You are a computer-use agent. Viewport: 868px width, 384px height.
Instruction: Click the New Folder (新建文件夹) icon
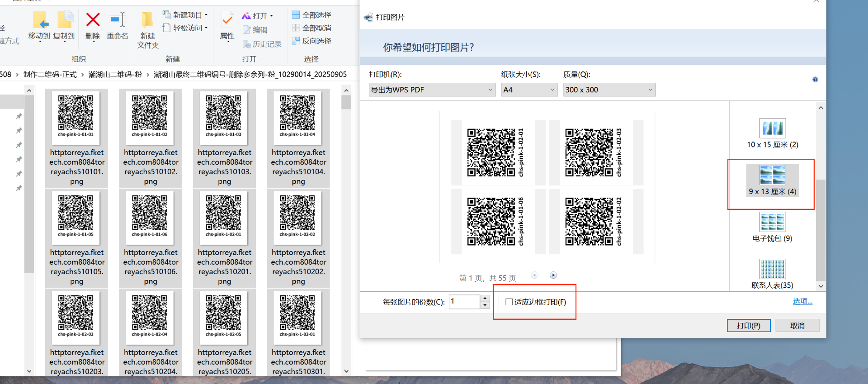[147, 21]
